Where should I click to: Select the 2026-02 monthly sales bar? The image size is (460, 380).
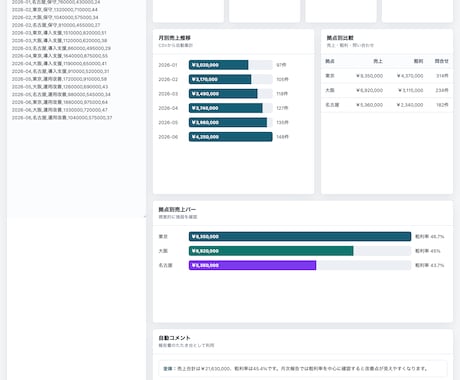(x=220, y=79)
